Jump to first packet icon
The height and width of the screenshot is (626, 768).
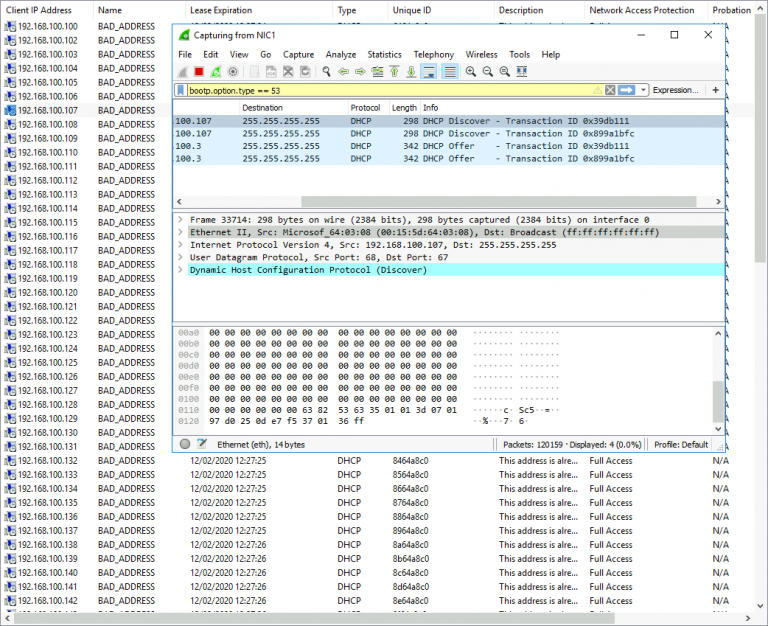(394, 72)
